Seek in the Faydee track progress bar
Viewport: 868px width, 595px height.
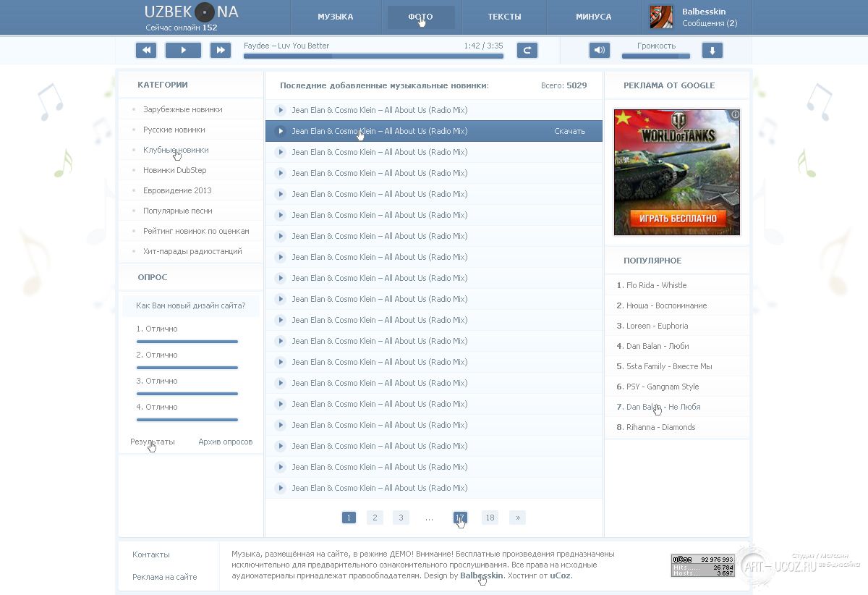373,56
